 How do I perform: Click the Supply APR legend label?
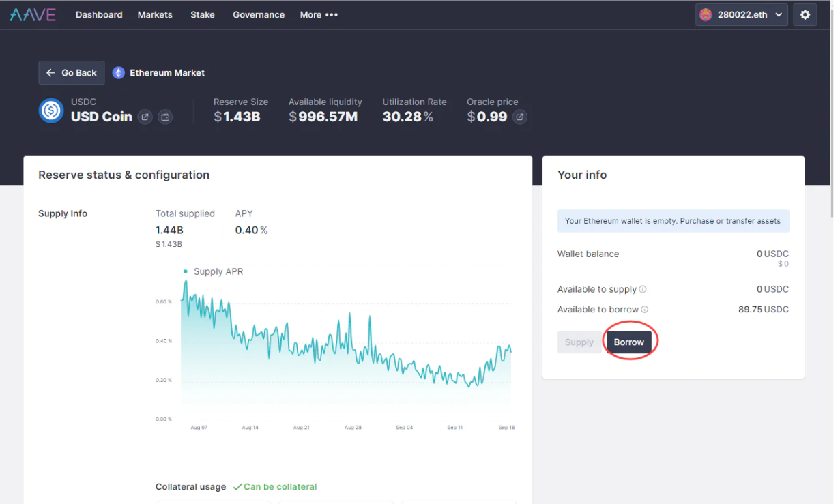tap(218, 271)
